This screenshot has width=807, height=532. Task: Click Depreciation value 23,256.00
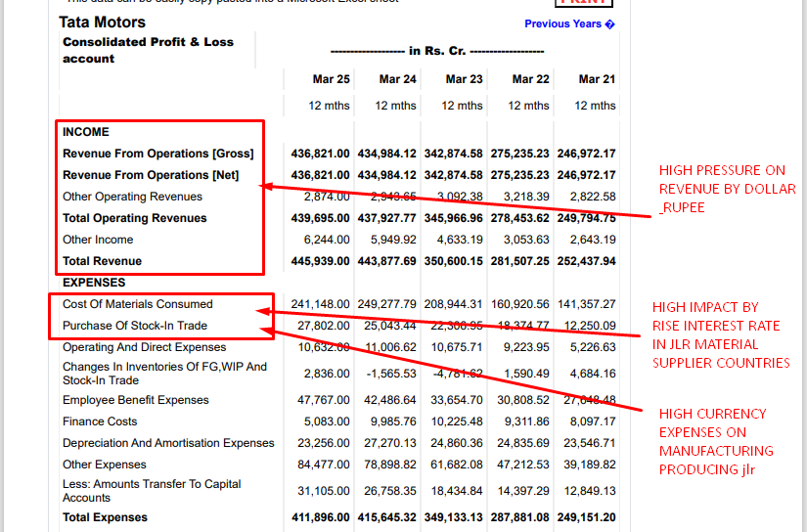pos(323,443)
